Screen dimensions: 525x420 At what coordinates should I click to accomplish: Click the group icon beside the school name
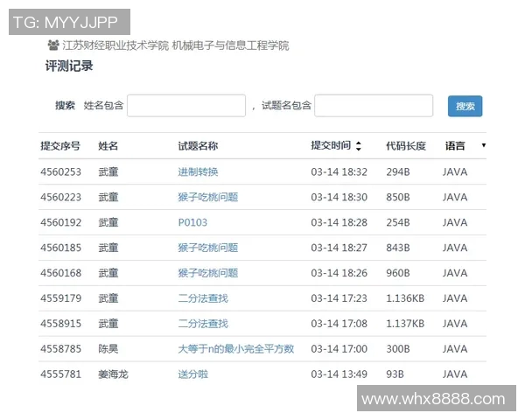point(53,45)
